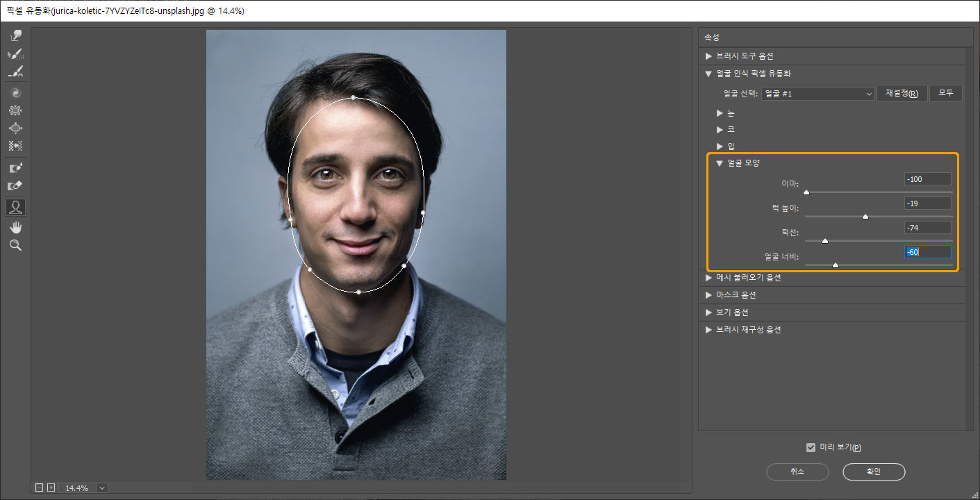Viewport: 980px width, 500px height.
Task: Click the 확인 button
Action: coord(874,472)
